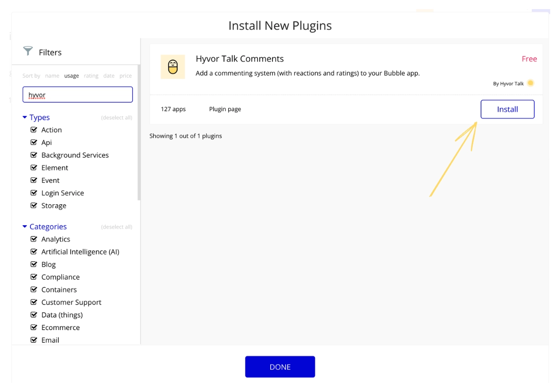Uncheck the Email category checkbox

[x=34, y=340]
